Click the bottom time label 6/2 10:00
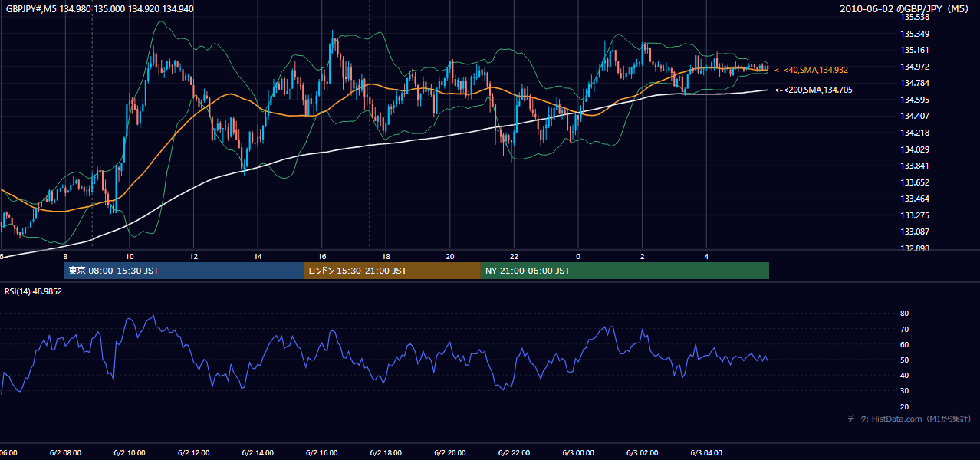 coord(130,453)
